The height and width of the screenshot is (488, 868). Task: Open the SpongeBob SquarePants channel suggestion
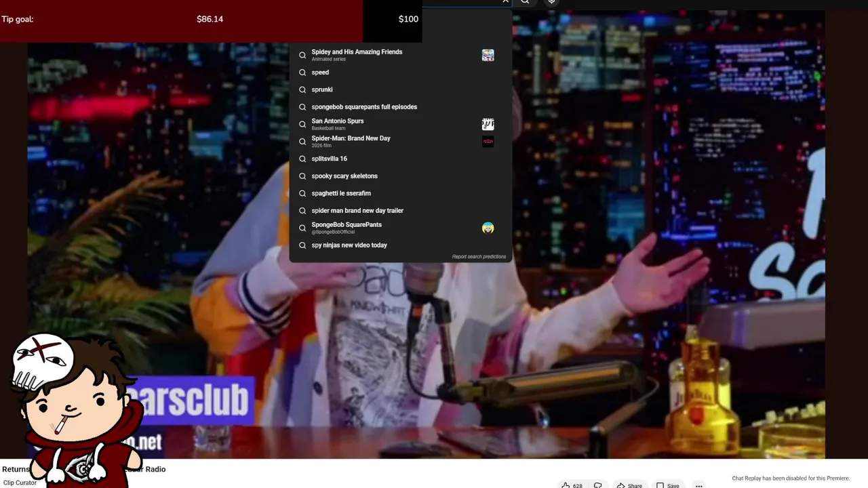400,228
